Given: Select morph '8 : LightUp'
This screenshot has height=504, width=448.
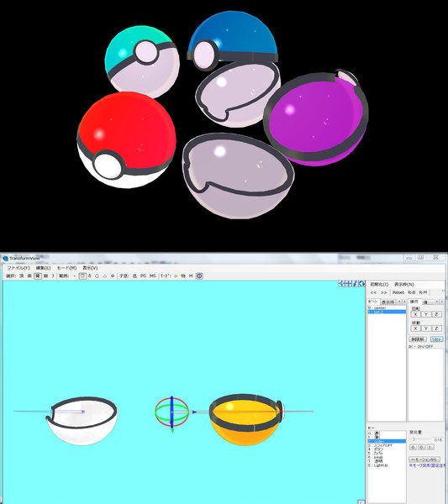Looking at the screenshot, I should (387, 465).
